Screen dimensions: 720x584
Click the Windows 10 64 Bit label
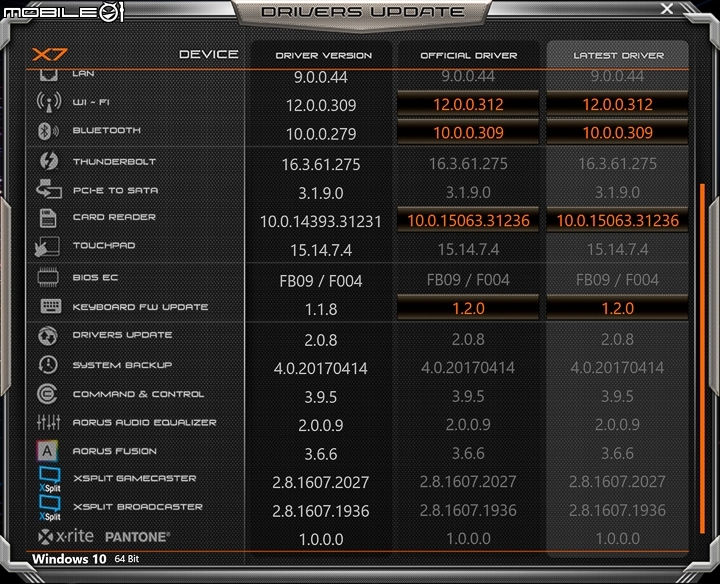85,559
